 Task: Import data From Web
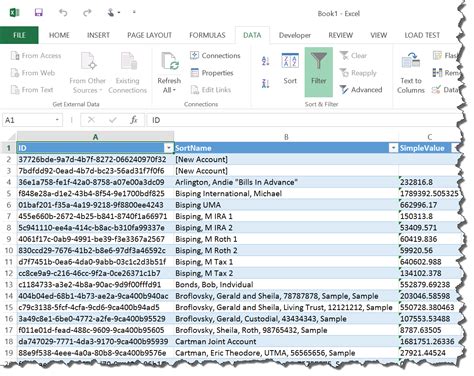[x=33, y=73]
